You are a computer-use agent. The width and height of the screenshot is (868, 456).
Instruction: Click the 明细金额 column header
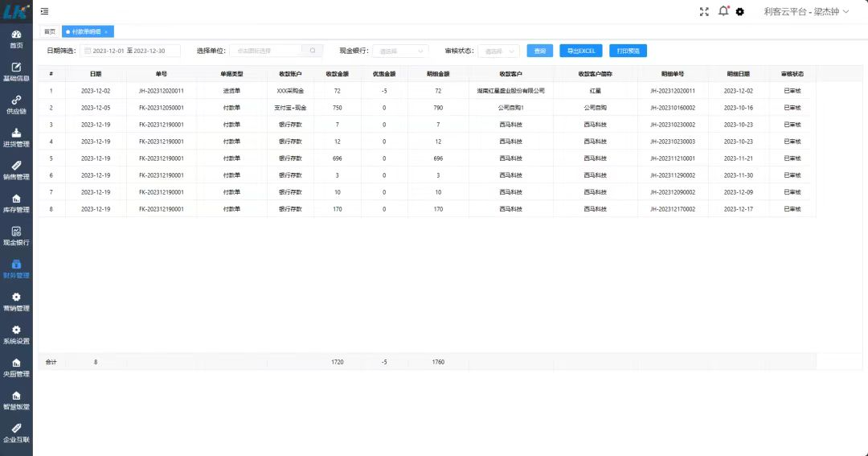click(x=438, y=74)
